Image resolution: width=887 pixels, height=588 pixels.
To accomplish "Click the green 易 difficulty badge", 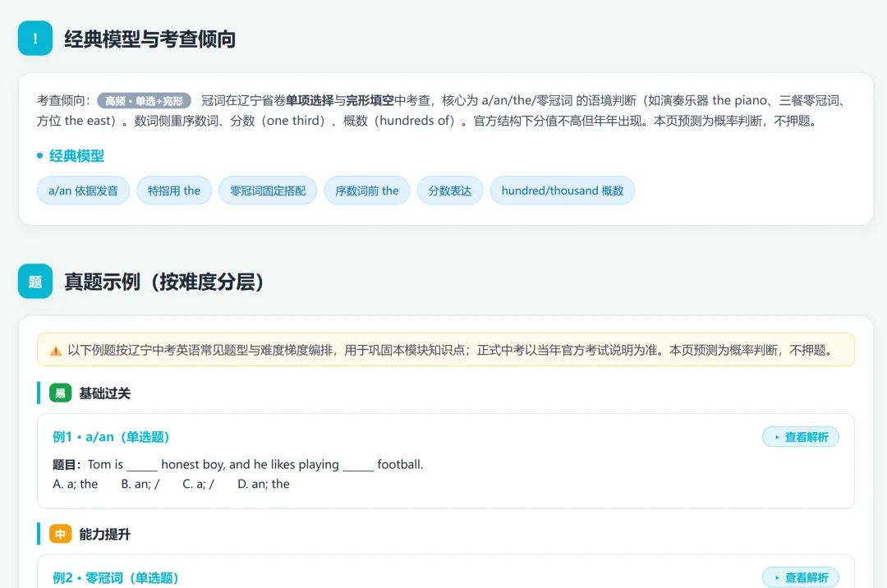I will (61, 393).
